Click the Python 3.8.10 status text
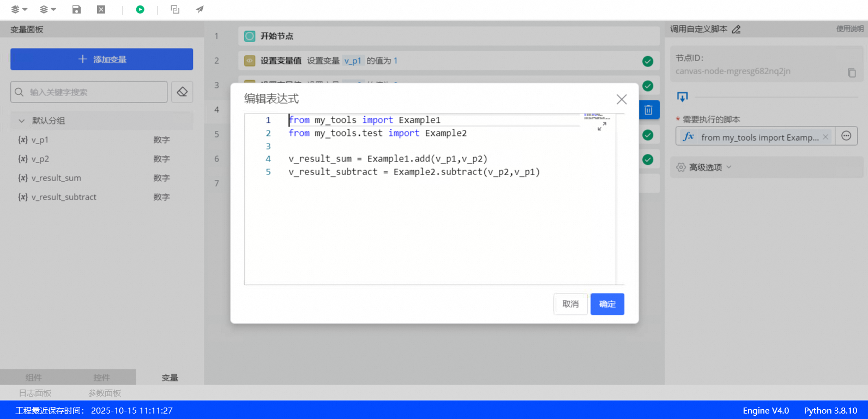The height and width of the screenshot is (419, 868). (830, 410)
